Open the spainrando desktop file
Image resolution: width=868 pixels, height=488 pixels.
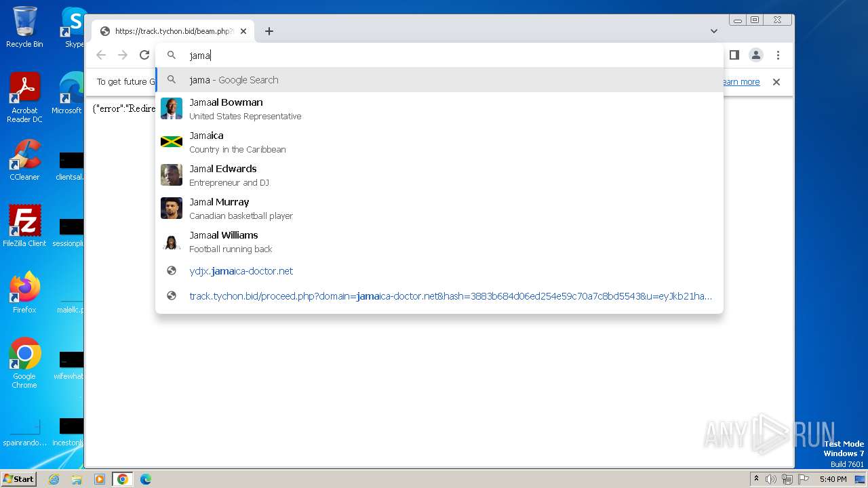[24, 432]
